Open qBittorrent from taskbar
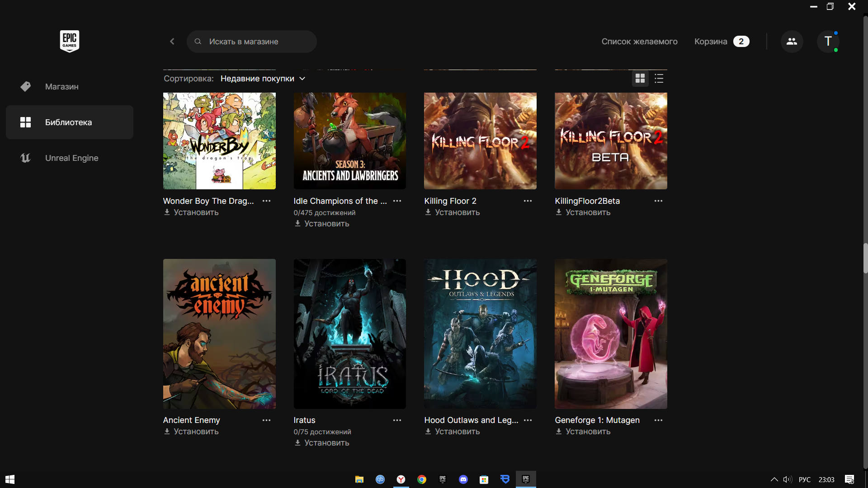Image resolution: width=868 pixels, height=488 pixels. (380, 479)
